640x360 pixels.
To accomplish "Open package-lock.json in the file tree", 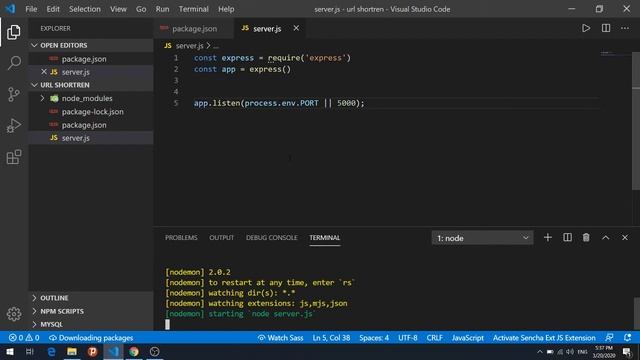I will [91, 112].
